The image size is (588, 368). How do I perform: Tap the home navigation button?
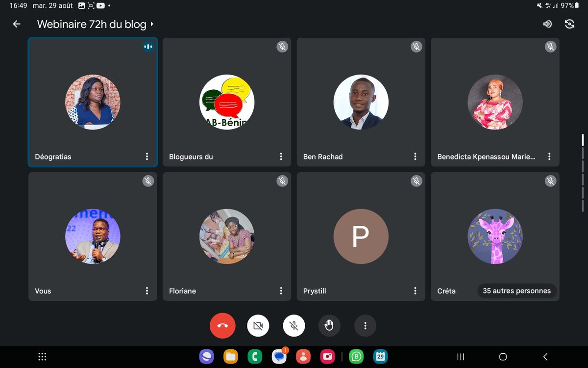pos(503,357)
